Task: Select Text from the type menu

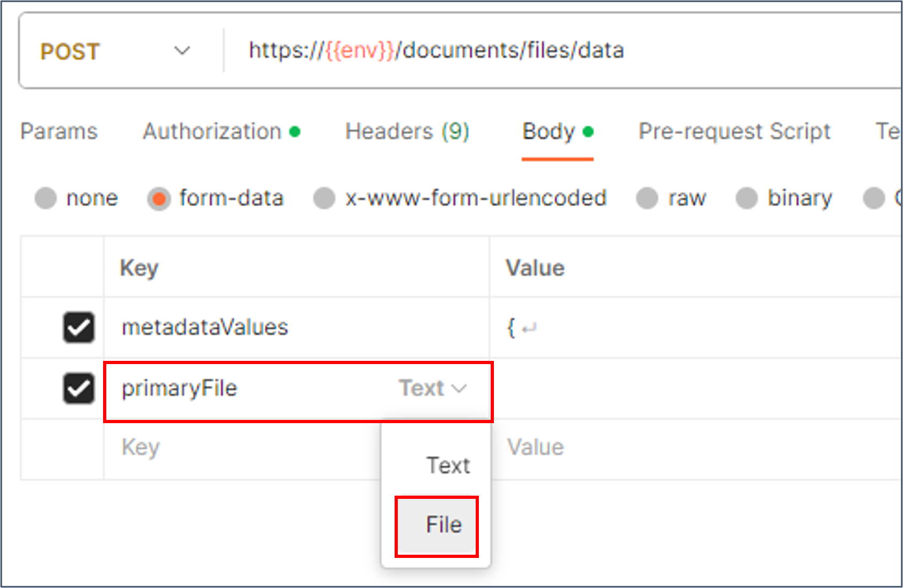Action: (x=448, y=465)
